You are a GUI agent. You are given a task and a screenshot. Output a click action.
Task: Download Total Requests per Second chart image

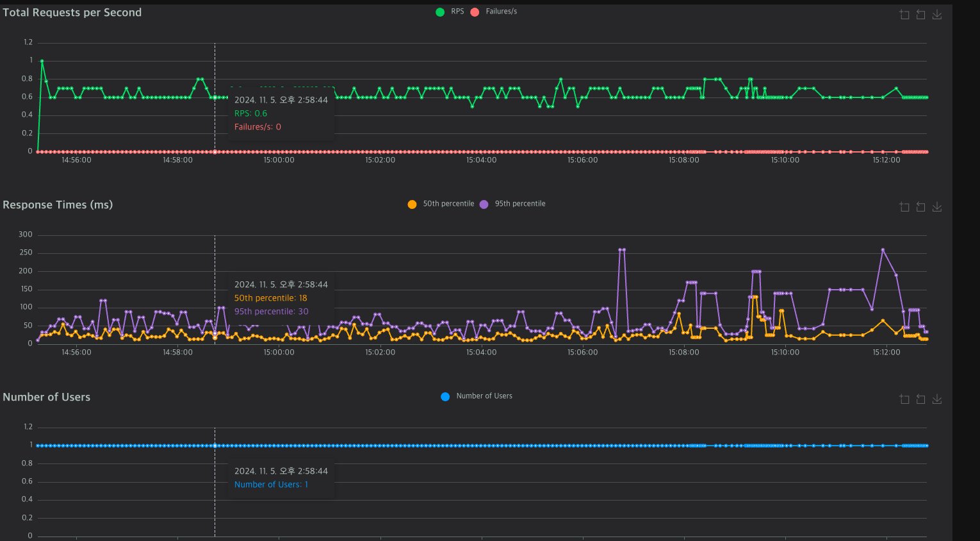937,15
